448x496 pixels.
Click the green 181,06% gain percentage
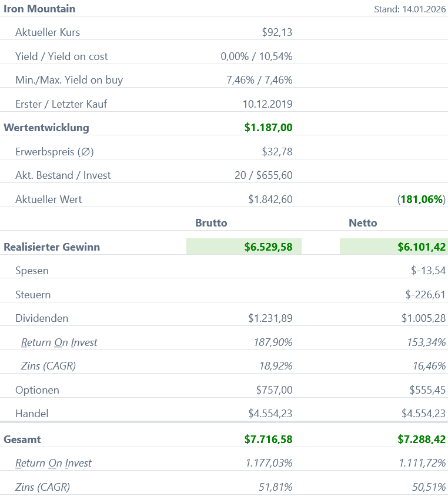(x=422, y=199)
